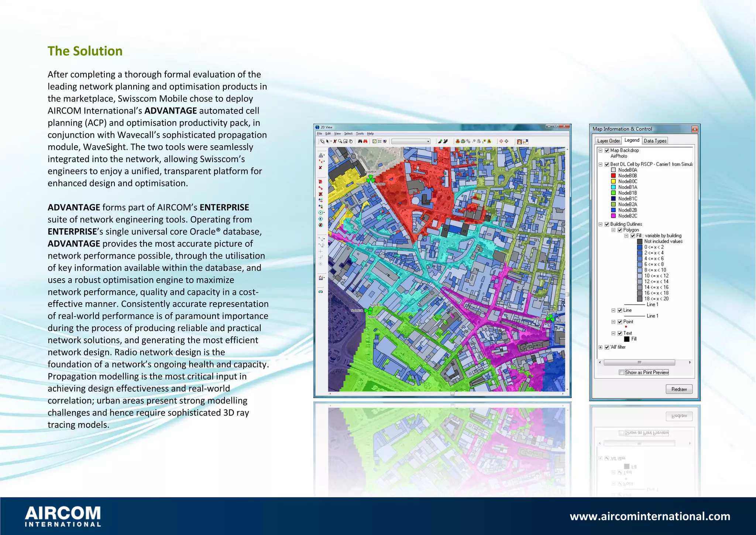Click the red crosshair target icon
Viewport: 756px width, 535px height.
[501, 141]
